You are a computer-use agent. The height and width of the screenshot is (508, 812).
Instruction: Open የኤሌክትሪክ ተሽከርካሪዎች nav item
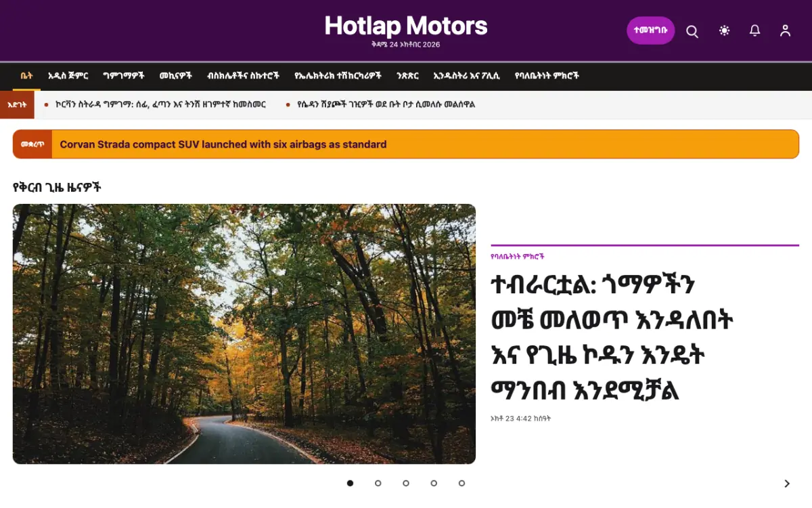[338, 76]
